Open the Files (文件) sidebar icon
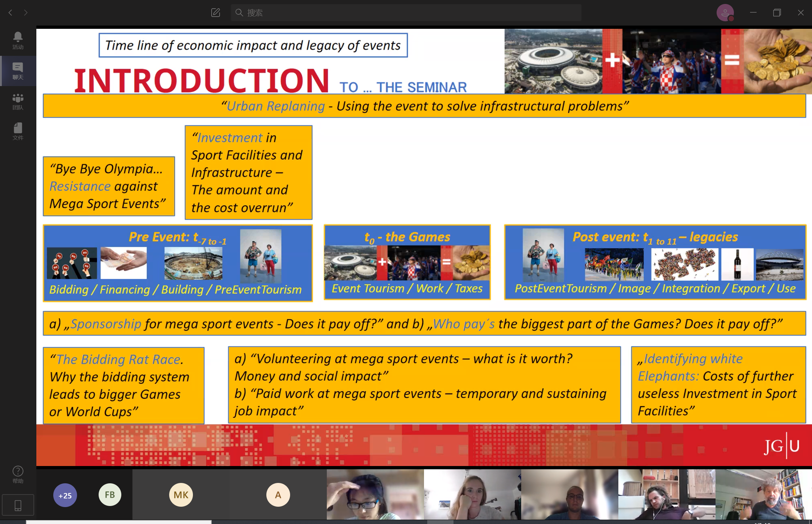The image size is (812, 524). [x=18, y=131]
